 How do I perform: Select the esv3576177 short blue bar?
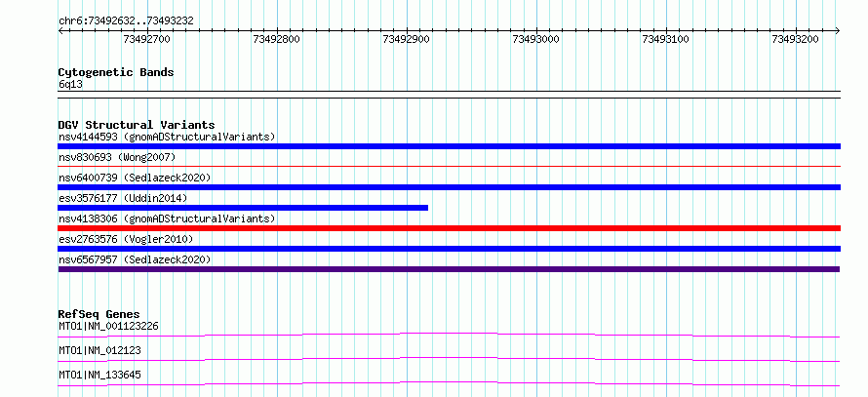243,208
